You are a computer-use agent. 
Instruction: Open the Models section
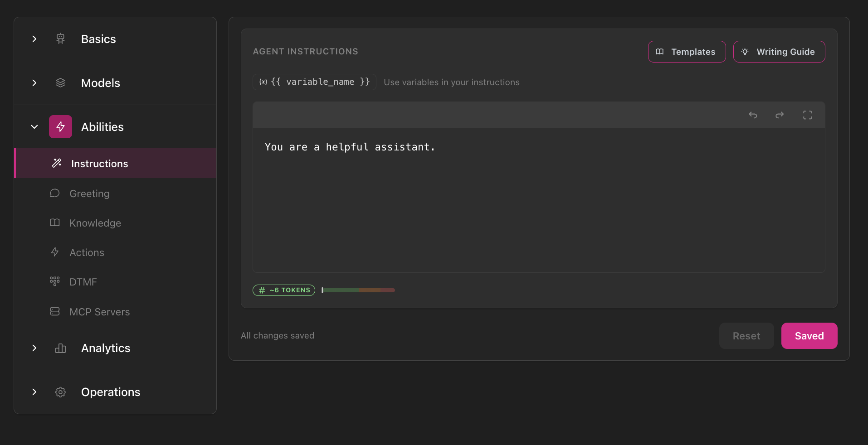click(115, 83)
